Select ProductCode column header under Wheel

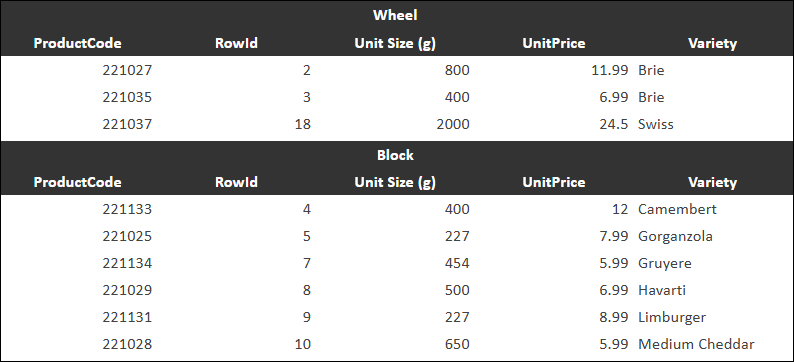tap(77, 43)
